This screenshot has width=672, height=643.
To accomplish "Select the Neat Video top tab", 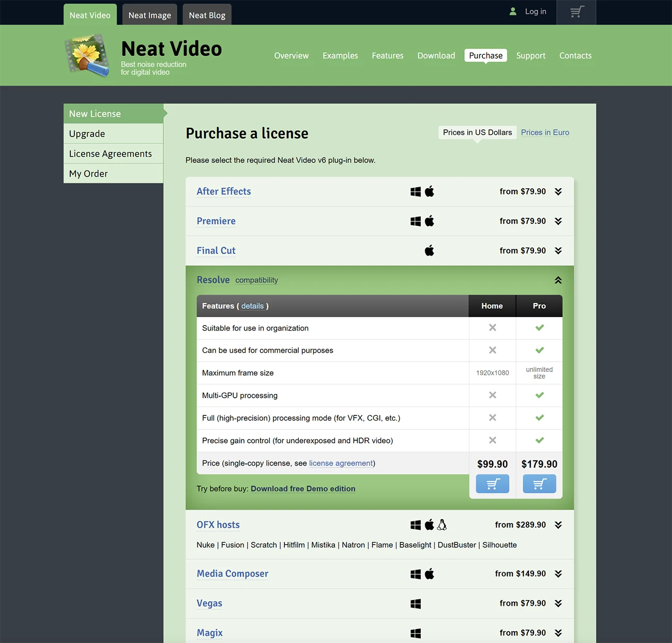I will tap(90, 15).
